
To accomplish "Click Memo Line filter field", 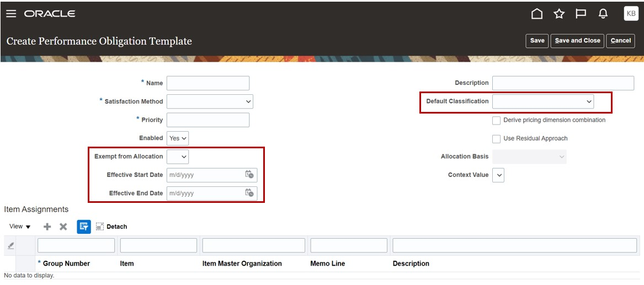I will [x=349, y=245].
